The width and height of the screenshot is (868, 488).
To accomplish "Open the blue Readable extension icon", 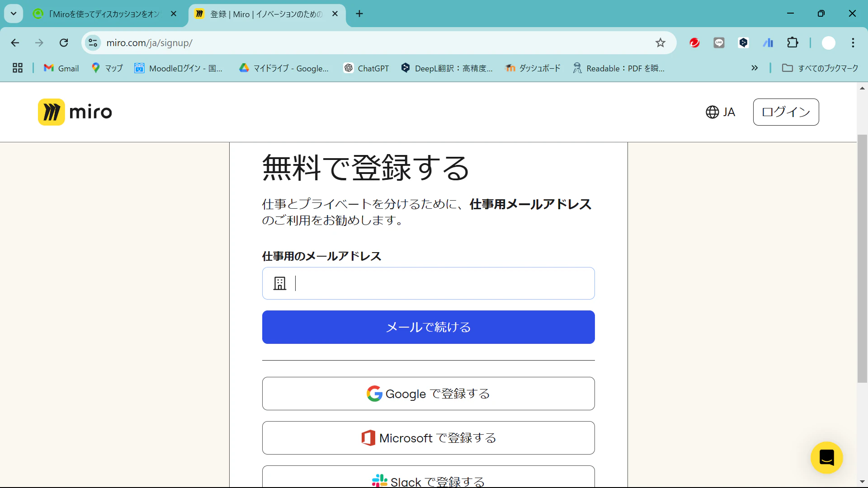I will [768, 43].
